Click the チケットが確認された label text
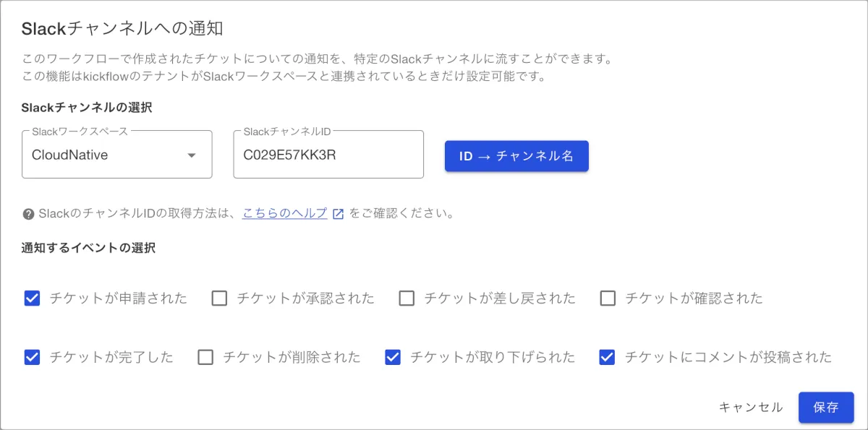 pyautogui.click(x=694, y=298)
